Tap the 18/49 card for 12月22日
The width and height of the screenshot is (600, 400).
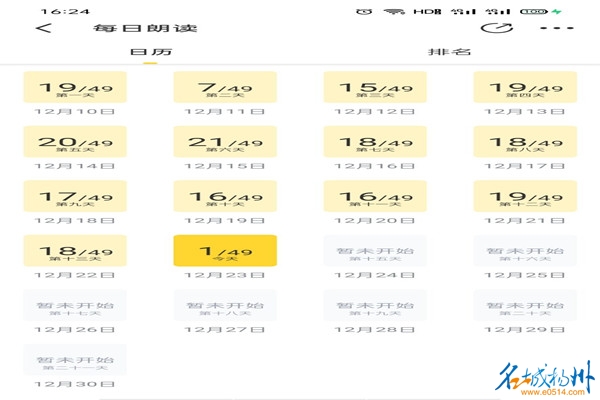(x=75, y=251)
